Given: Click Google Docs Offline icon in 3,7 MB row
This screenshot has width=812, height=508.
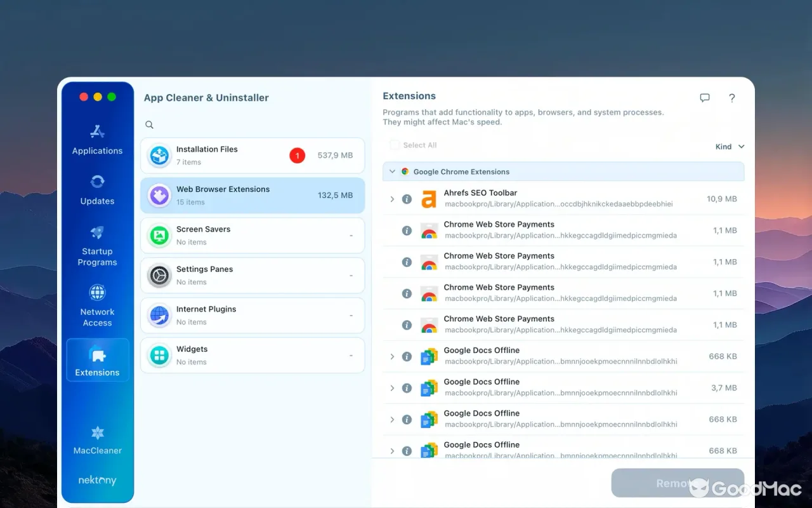Looking at the screenshot, I should click(x=429, y=388).
